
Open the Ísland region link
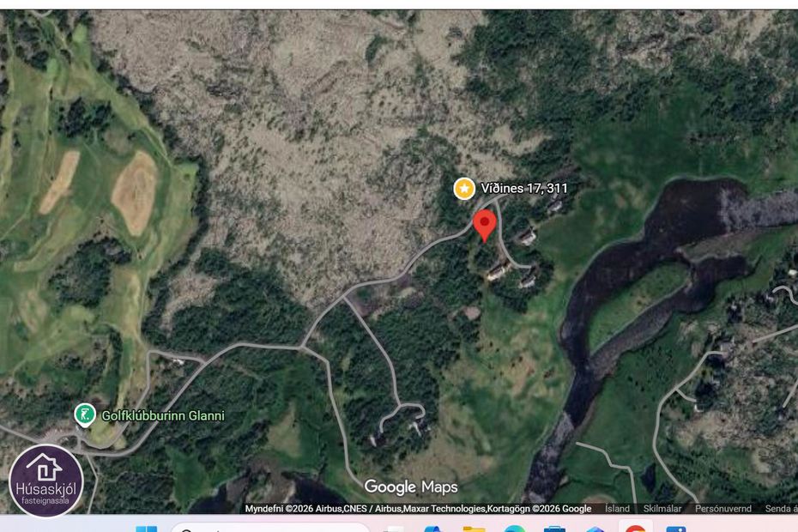(617, 509)
